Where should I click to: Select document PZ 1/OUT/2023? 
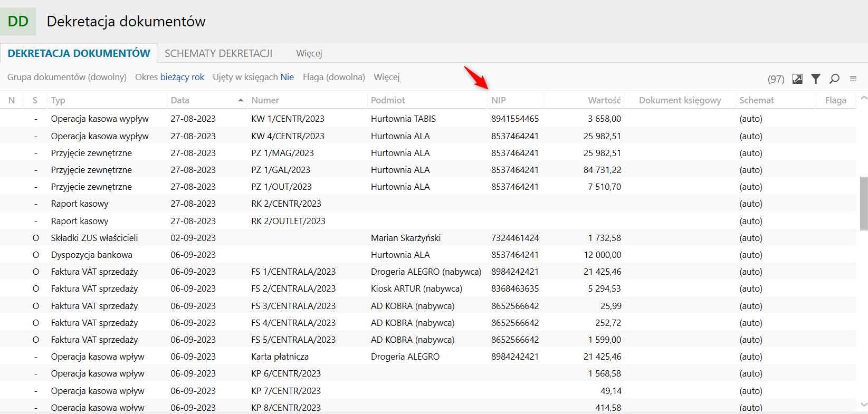tap(281, 187)
